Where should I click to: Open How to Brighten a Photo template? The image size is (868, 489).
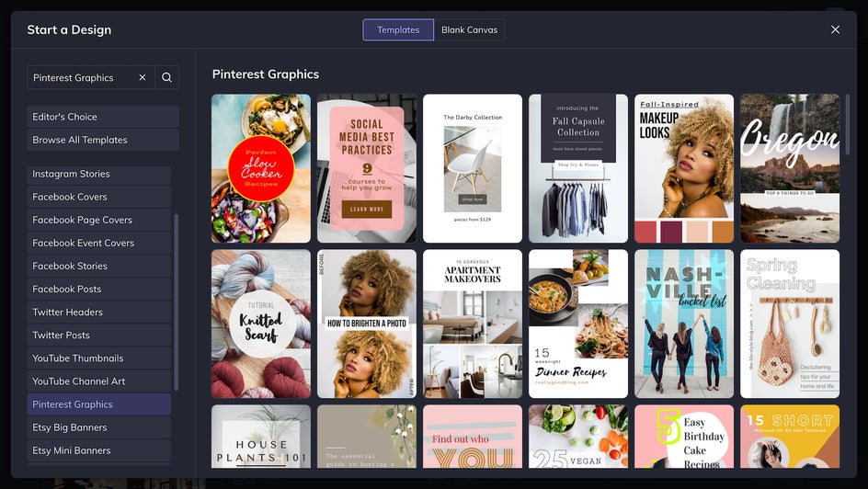pos(367,324)
